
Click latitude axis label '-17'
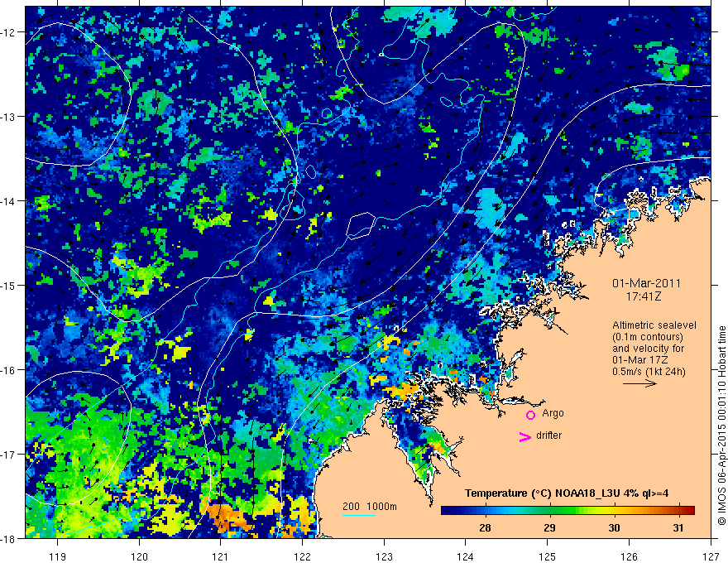click(x=9, y=454)
